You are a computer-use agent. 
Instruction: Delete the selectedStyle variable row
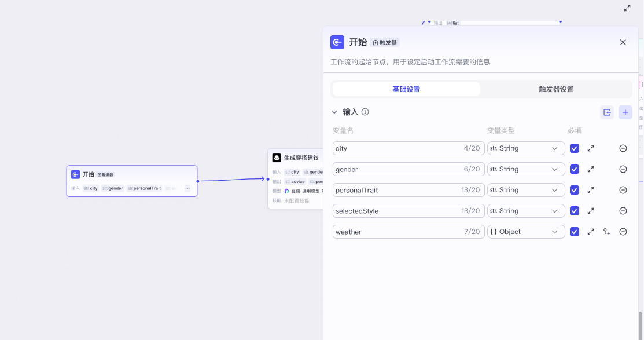[623, 211]
